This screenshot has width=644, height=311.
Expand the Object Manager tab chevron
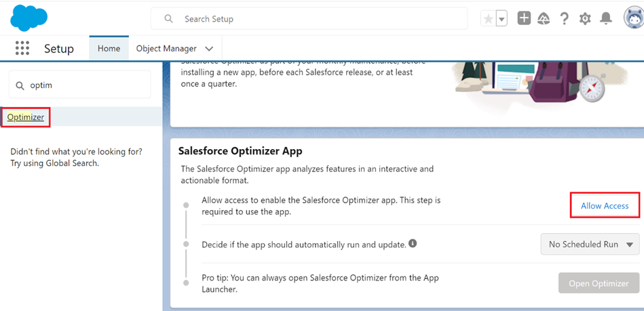(x=208, y=48)
